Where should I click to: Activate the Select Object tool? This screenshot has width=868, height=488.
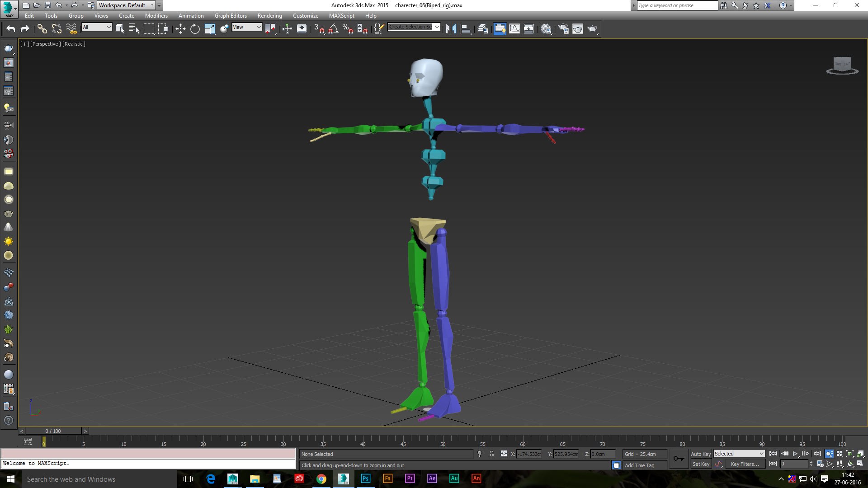(x=120, y=29)
